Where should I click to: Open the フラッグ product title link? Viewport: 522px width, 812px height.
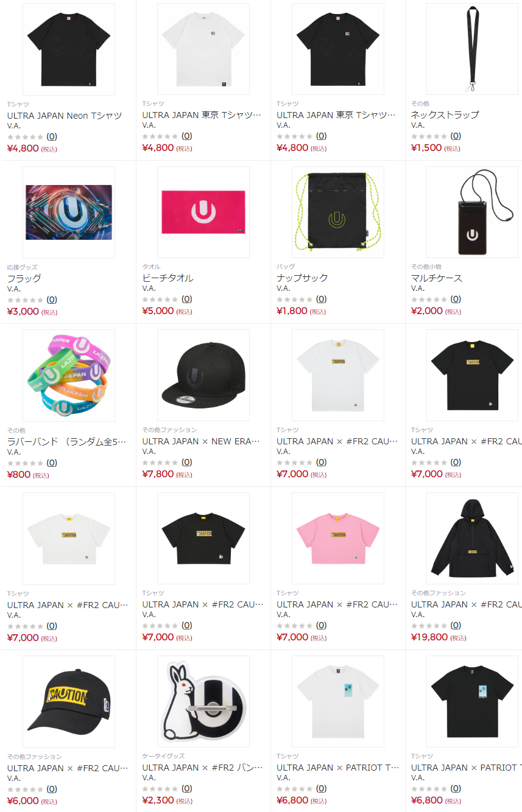(24, 278)
